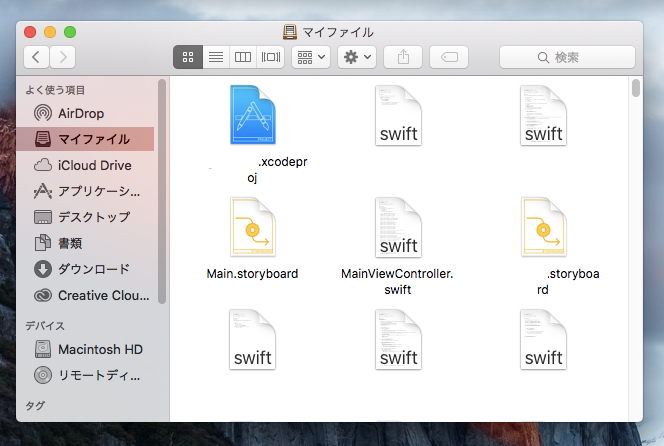Open the gear action menu
The image size is (664, 446).
(x=357, y=57)
